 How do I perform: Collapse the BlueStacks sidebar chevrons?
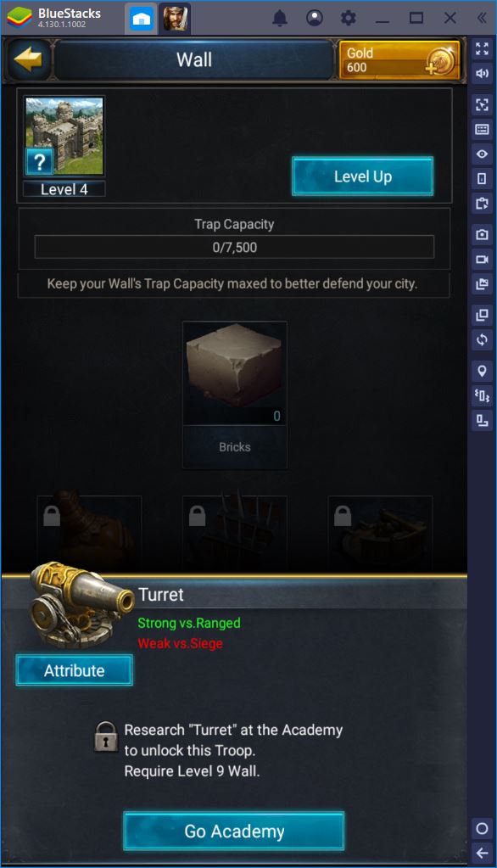(482, 19)
